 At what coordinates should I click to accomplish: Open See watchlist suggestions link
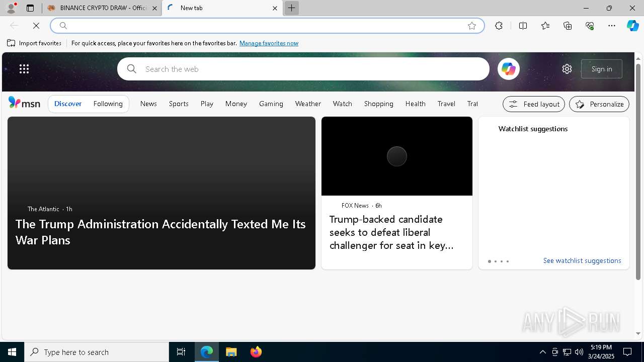coord(582,260)
